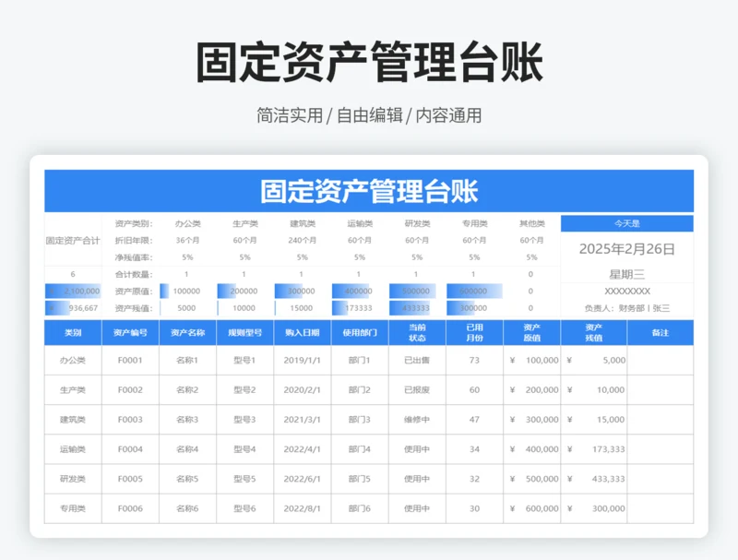Click the 今天是 blue header cell
The image size is (738, 560).
[x=627, y=223]
